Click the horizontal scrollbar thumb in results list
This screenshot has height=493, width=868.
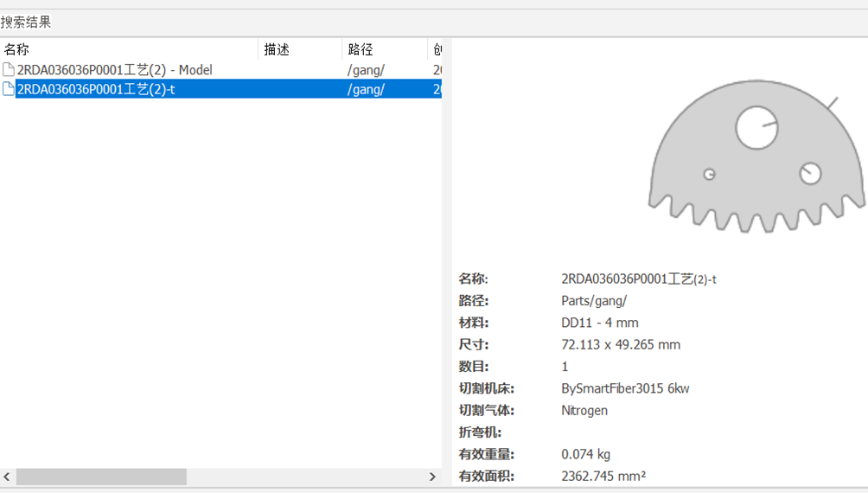[x=101, y=477]
